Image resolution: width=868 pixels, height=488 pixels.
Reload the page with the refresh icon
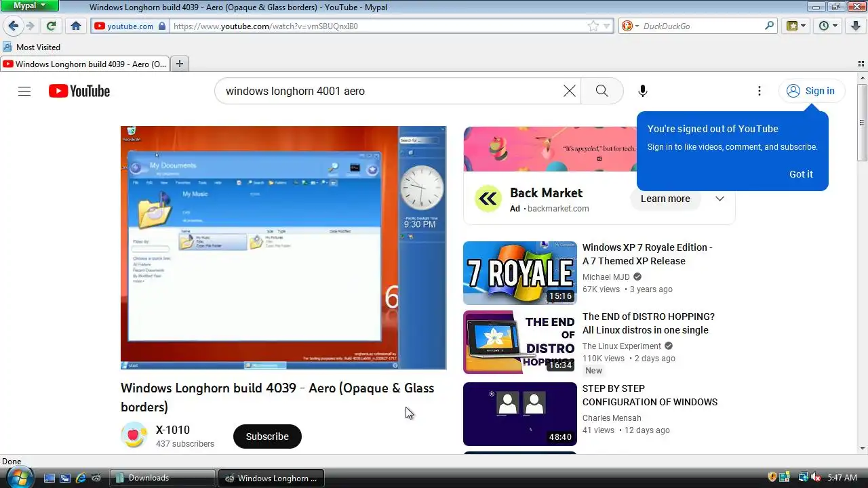[x=51, y=26]
